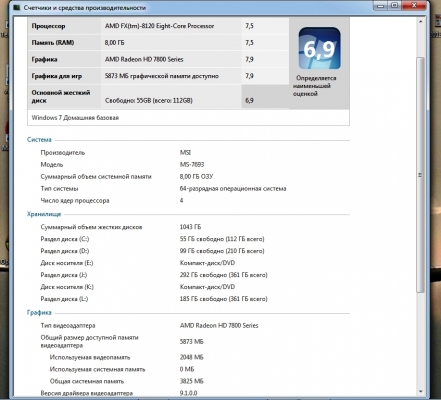Close the performance counters window
The image size is (441, 400).
click(414, 6)
